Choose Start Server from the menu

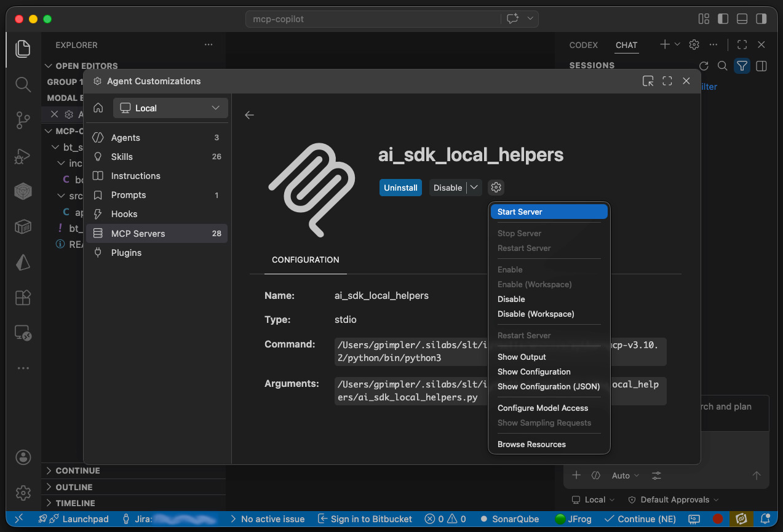pyautogui.click(x=549, y=212)
